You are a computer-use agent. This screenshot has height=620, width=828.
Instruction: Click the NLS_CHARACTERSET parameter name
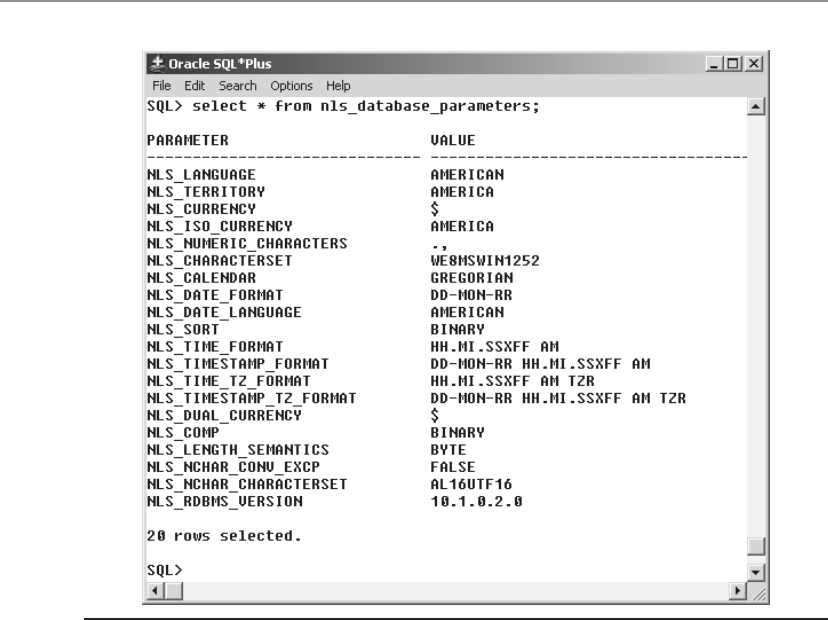(220, 261)
